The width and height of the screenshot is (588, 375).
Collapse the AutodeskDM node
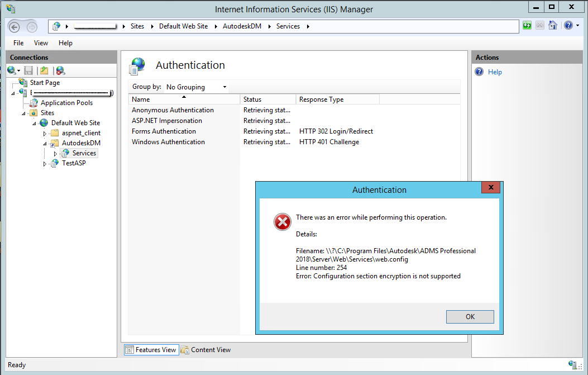click(45, 144)
